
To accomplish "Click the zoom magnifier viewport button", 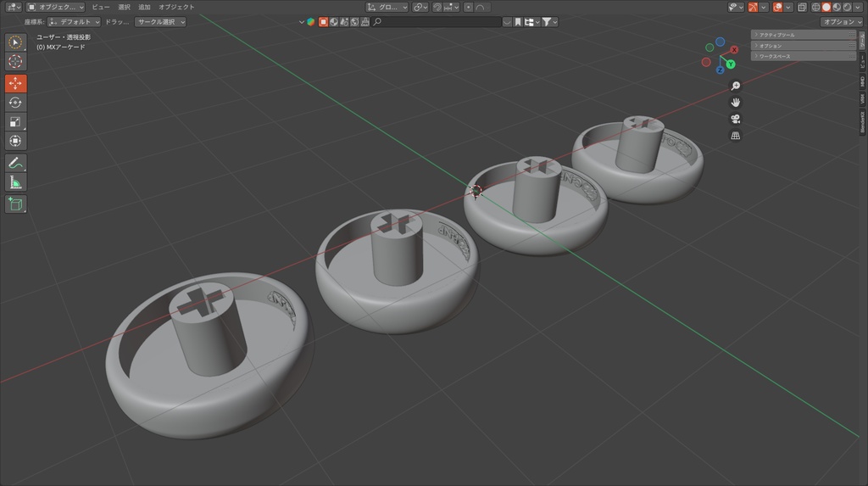I will pyautogui.click(x=735, y=86).
